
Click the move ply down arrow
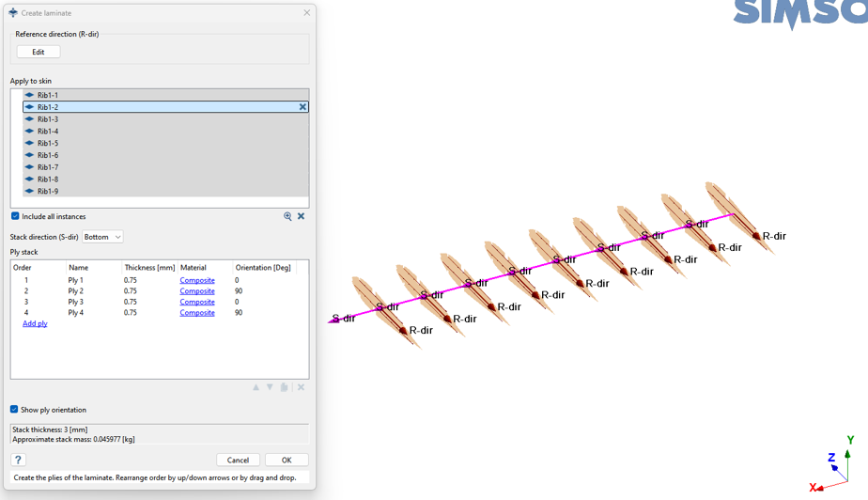point(270,387)
